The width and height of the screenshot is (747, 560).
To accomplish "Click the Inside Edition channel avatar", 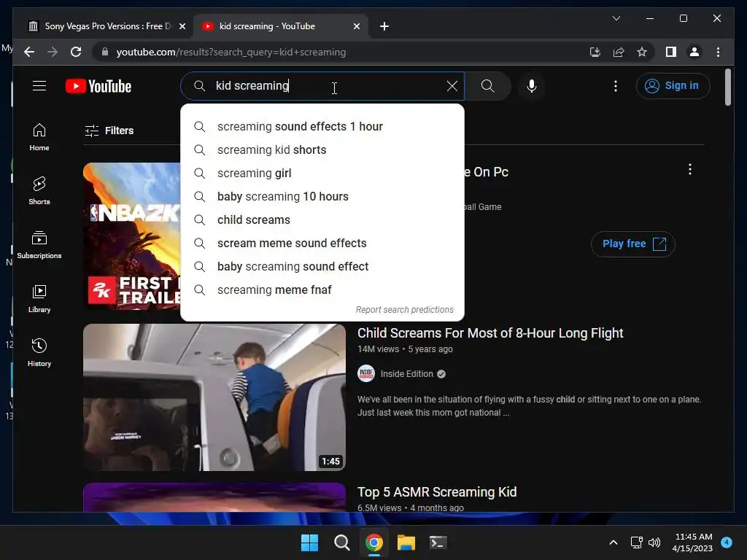I will [x=366, y=374].
